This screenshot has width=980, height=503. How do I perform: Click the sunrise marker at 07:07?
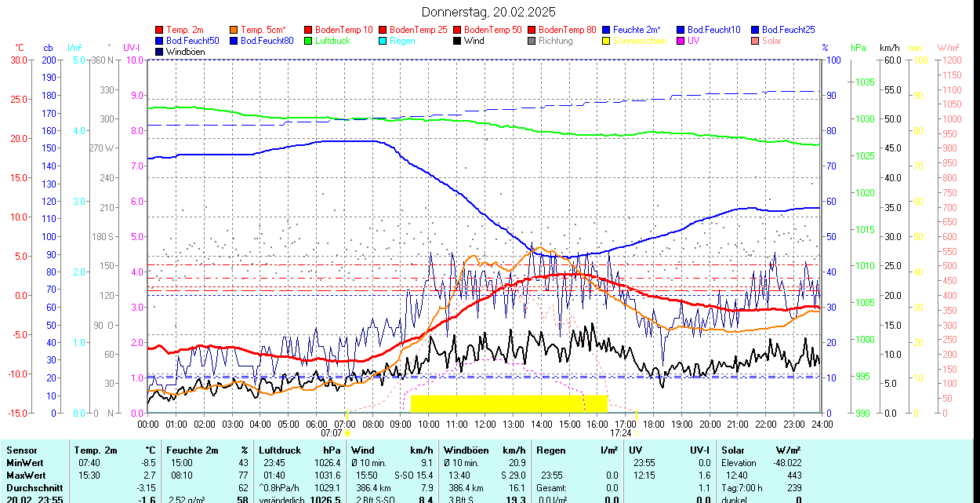347,432
